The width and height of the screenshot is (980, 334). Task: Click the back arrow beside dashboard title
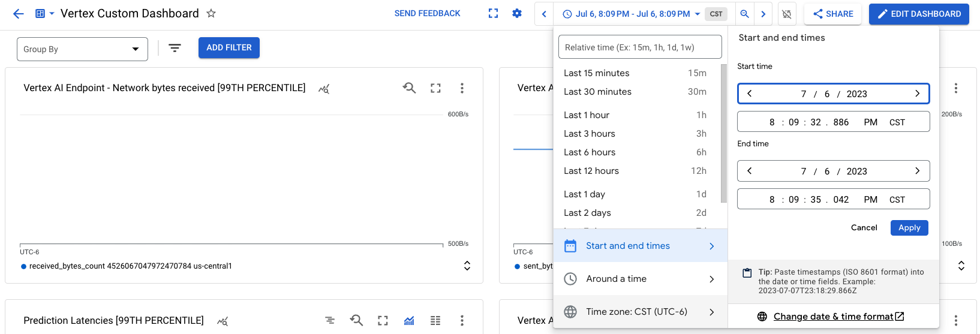[18, 14]
